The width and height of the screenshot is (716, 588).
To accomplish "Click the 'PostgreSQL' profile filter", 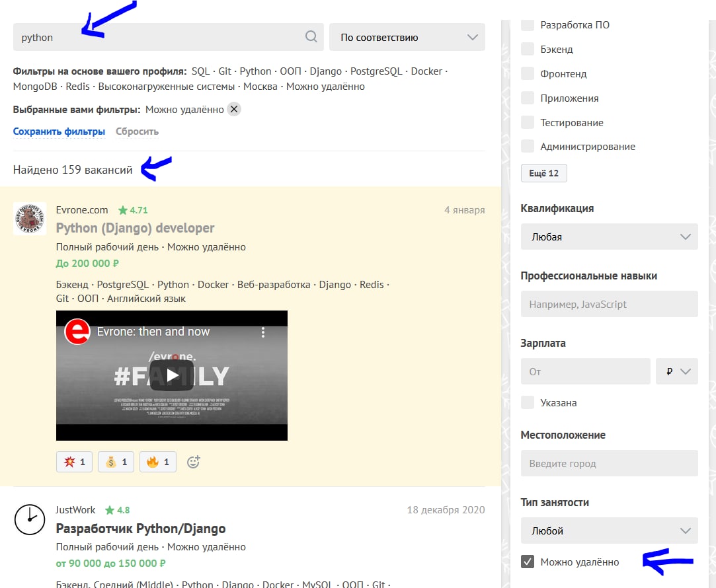I will 376,71.
